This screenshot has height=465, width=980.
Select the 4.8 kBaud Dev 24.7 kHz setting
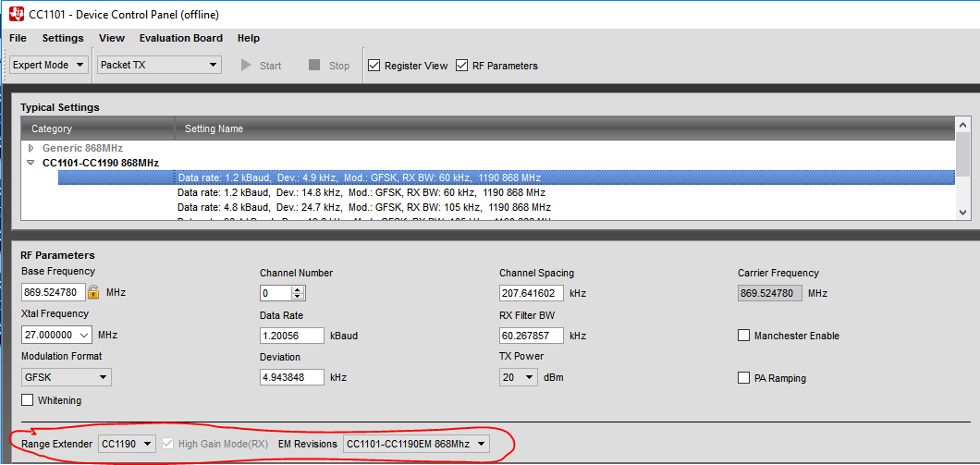pos(363,207)
